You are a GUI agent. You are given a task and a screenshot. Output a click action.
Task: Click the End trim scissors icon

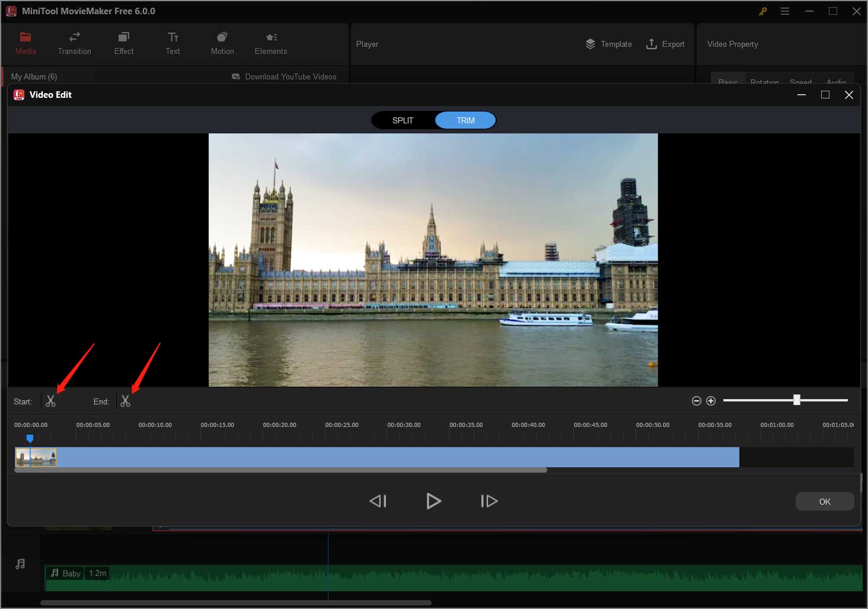point(125,401)
